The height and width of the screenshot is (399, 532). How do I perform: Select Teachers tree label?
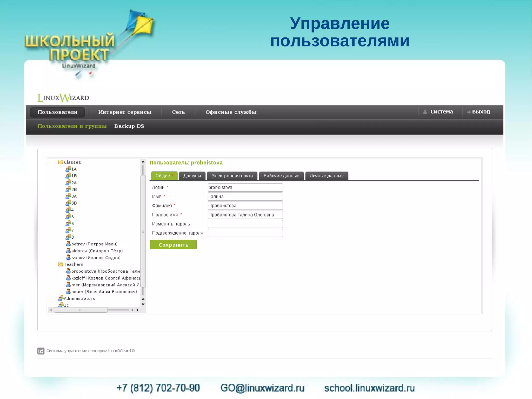tap(74, 264)
